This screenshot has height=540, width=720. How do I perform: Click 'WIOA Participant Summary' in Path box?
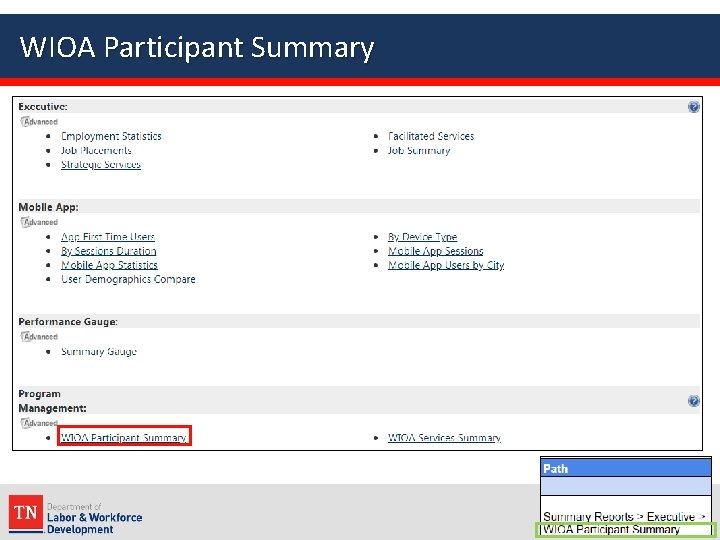[x=611, y=529]
